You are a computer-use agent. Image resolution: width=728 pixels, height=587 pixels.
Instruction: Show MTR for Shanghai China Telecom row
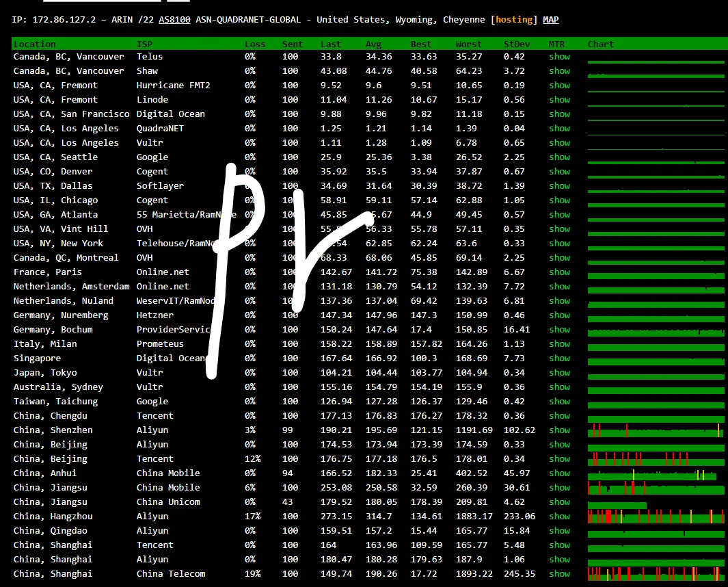(x=559, y=574)
